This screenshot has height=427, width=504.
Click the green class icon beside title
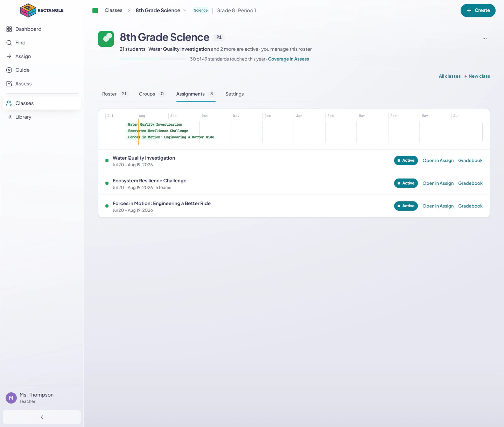[x=106, y=39]
